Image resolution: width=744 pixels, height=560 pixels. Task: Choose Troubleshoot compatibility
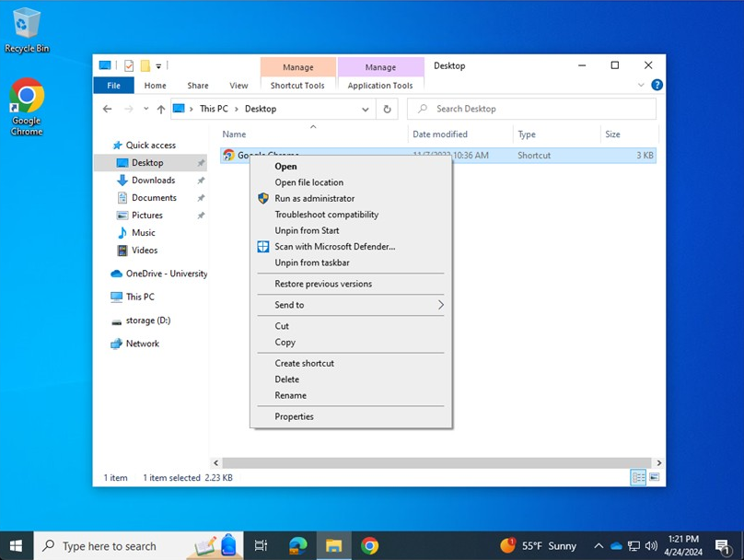point(351,215)
